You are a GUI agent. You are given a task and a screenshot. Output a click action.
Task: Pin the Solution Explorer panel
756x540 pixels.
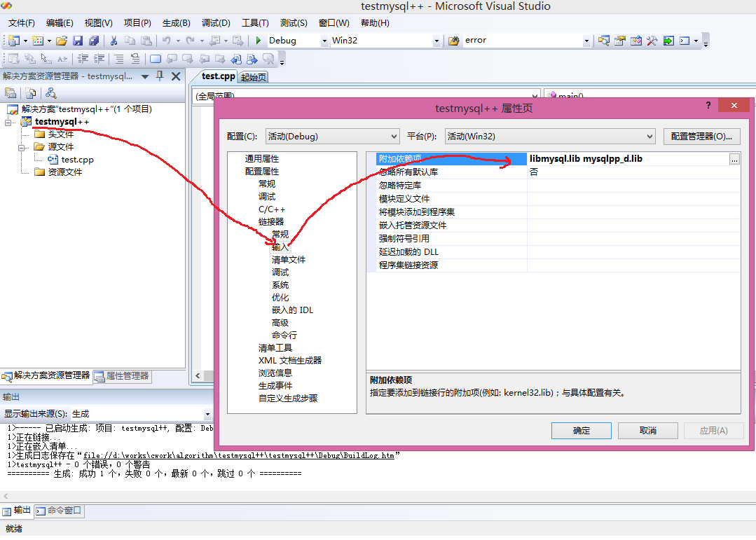(x=160, y=76)
